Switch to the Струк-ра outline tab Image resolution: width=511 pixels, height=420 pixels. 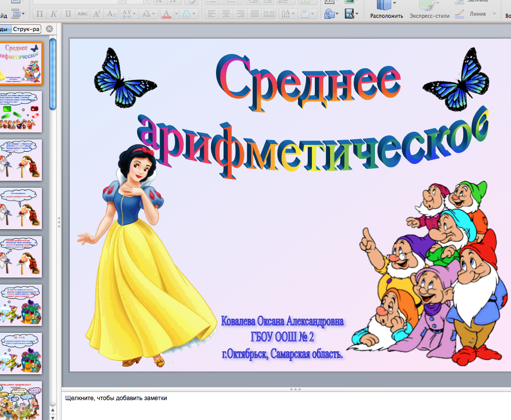tap(26, 29)
